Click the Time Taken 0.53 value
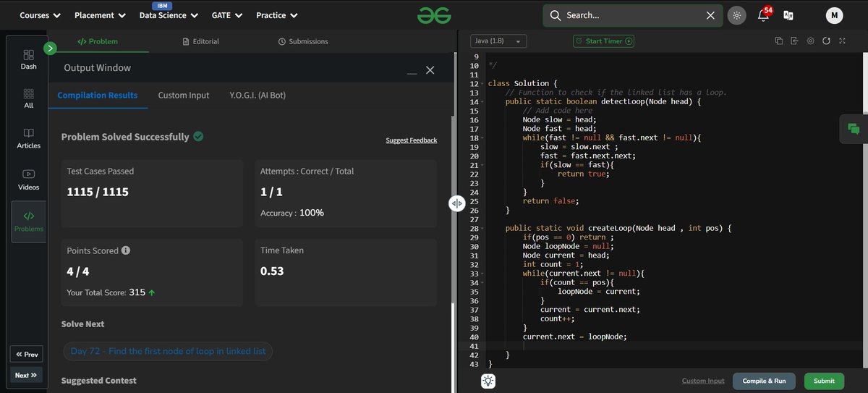The image size is (868, 393). (272, 271)
